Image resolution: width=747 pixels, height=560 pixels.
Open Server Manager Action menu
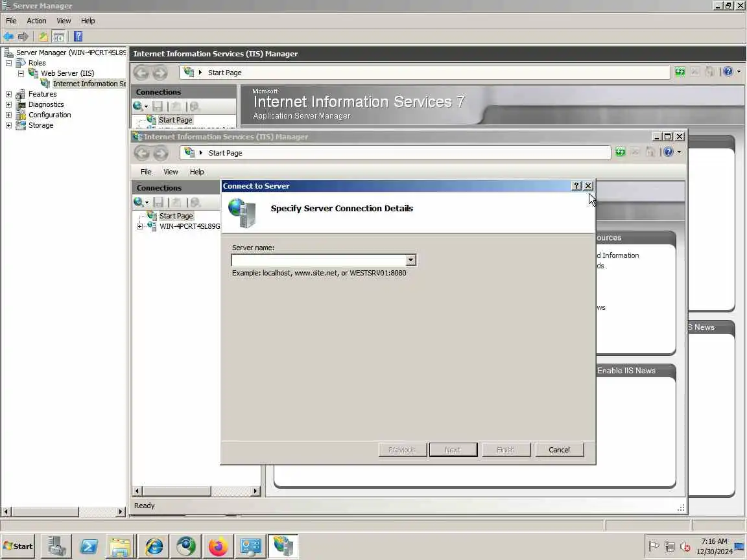pos(36,21)
